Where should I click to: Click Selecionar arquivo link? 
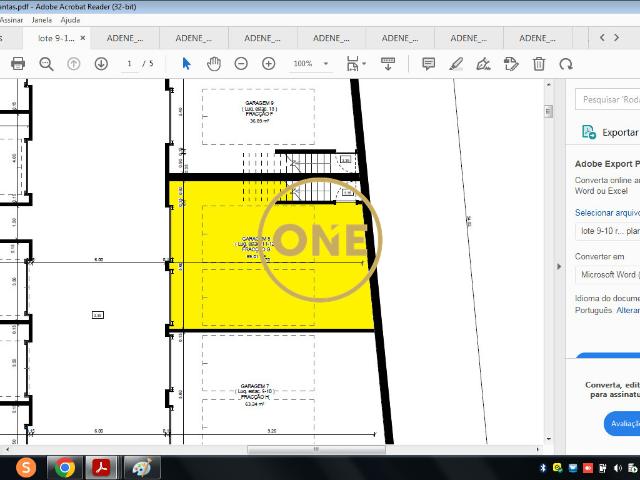click(607, 212)
